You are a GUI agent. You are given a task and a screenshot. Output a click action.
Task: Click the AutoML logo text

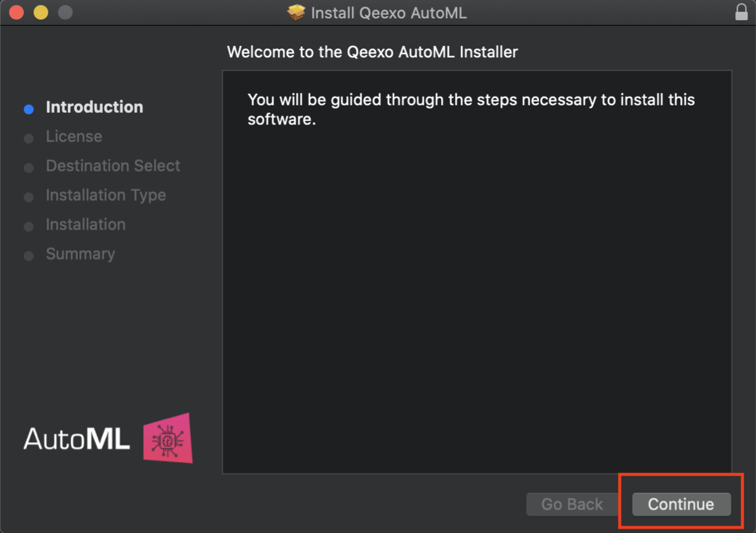pos(76,439)
